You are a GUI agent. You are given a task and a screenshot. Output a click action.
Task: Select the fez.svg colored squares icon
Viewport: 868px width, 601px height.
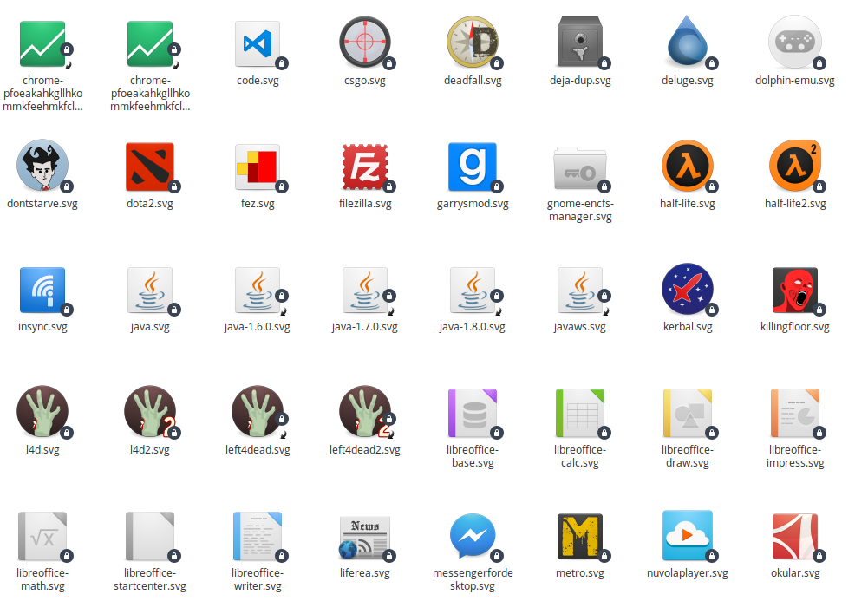(258, 167)
